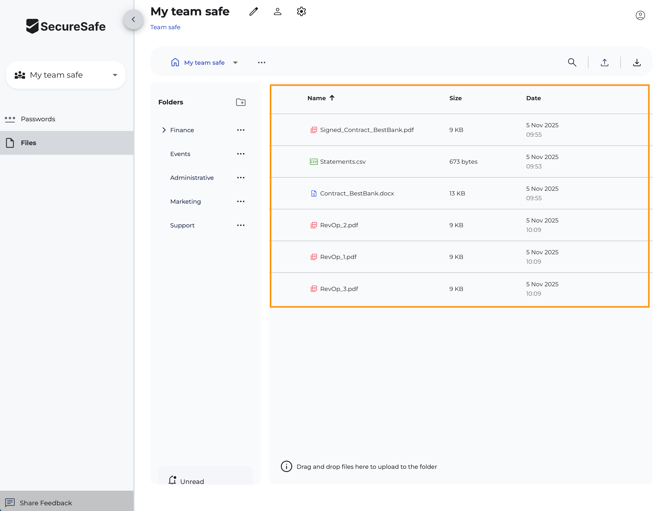Image resolution: width=670 pixels, height=511 pixels.
Task: Open the members person icon in header
Action: (x=277, y=12)
